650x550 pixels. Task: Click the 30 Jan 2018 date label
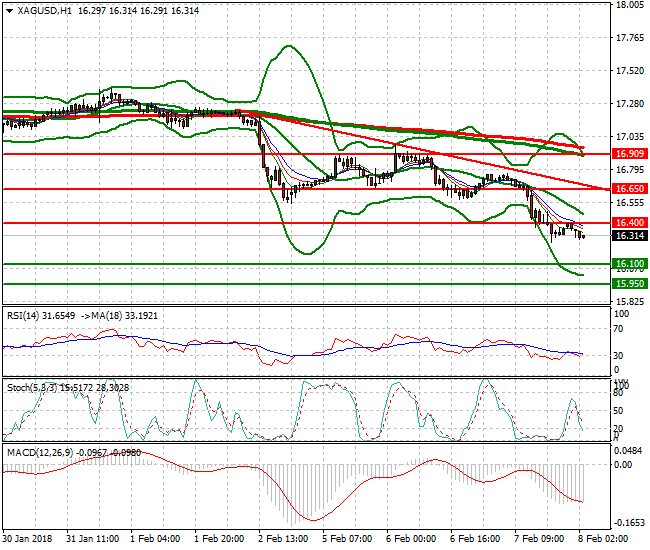(29, 538)
